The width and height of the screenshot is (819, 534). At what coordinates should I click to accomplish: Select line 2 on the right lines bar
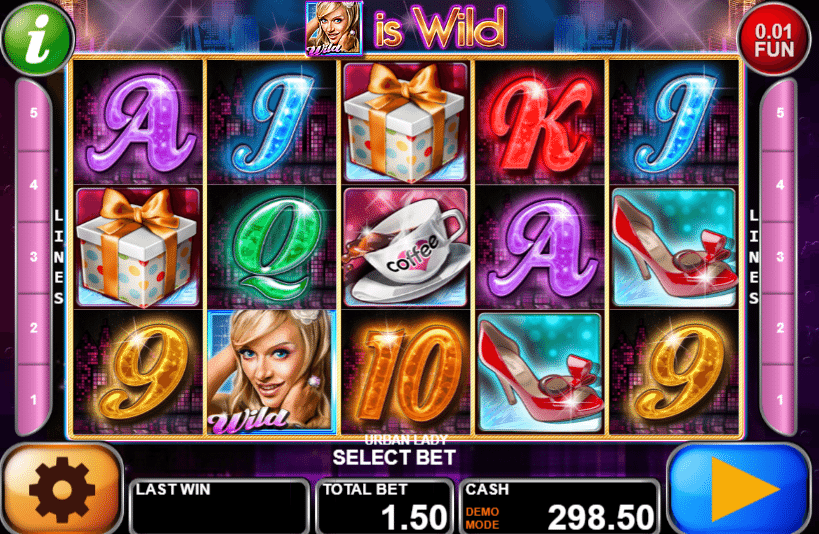click(x=780, y=328)
